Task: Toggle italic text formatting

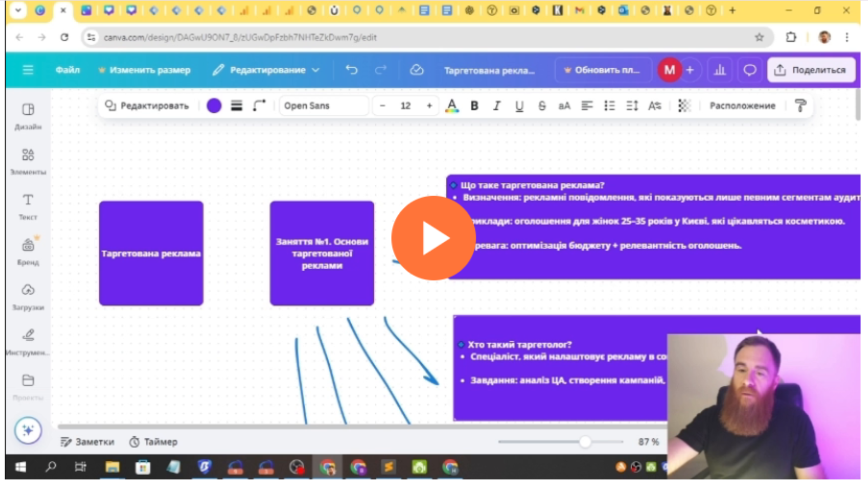Action: tap(497, 106)
